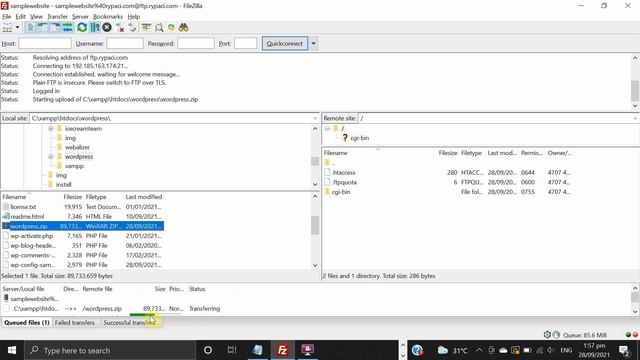Disconnect from the current server

pyautogui.click(x=120, y=28)
